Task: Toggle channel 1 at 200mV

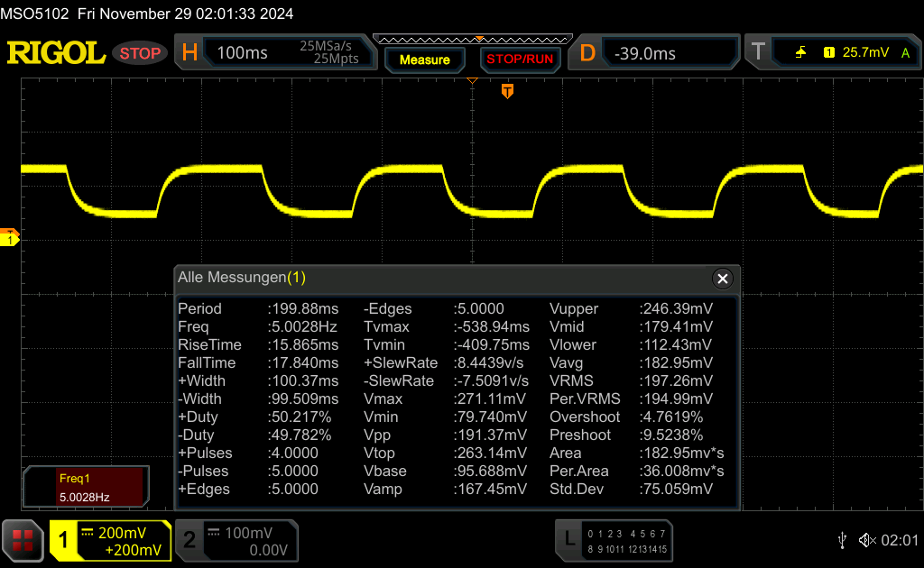Action: [110, 541]
